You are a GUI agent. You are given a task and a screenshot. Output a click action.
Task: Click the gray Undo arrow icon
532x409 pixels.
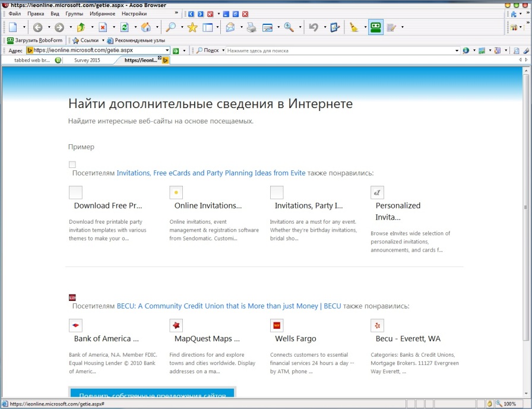click(313, 27)
